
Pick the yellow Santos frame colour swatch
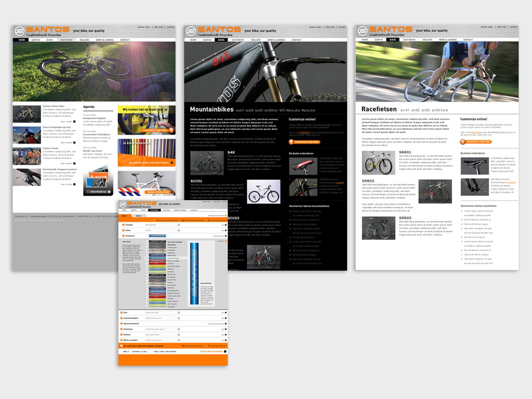coord(158,266)
